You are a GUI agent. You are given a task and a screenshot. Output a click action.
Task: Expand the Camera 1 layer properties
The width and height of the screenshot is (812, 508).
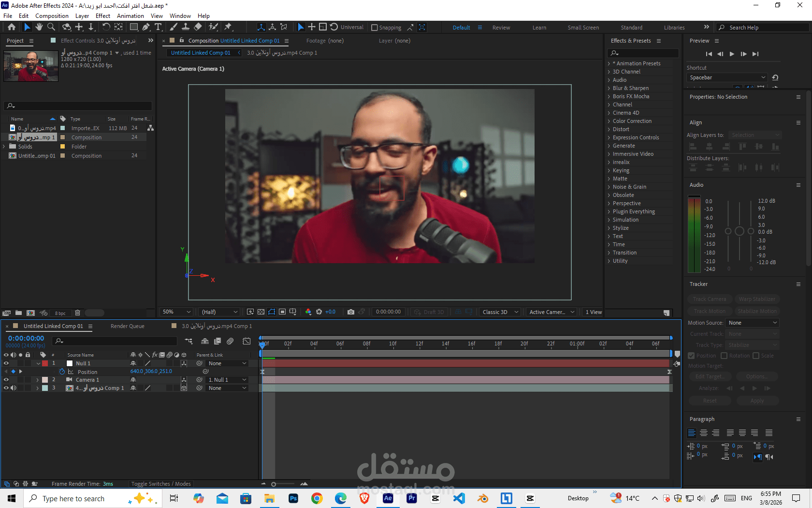click(x=38, y=380)
